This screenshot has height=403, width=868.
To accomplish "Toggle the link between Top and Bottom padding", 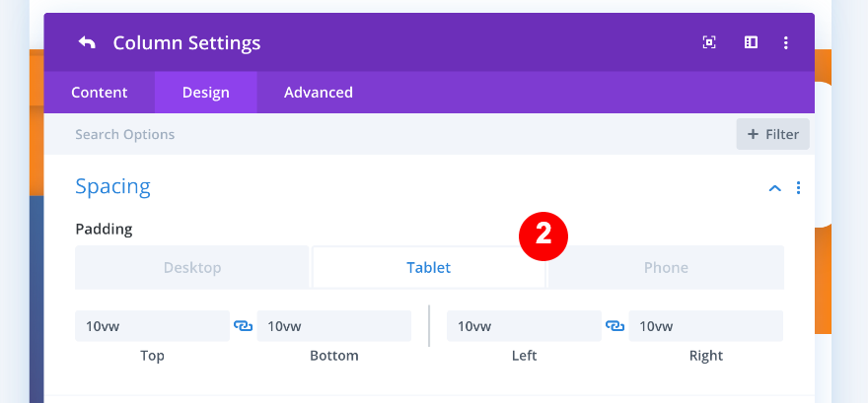I will pos(244,326).
